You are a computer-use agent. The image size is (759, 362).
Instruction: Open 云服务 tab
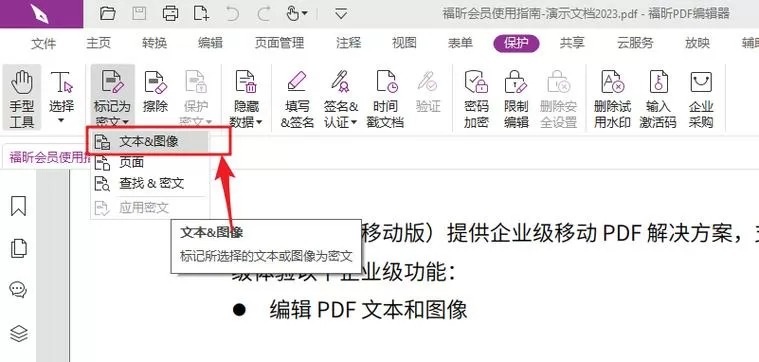tap(635, 43)
